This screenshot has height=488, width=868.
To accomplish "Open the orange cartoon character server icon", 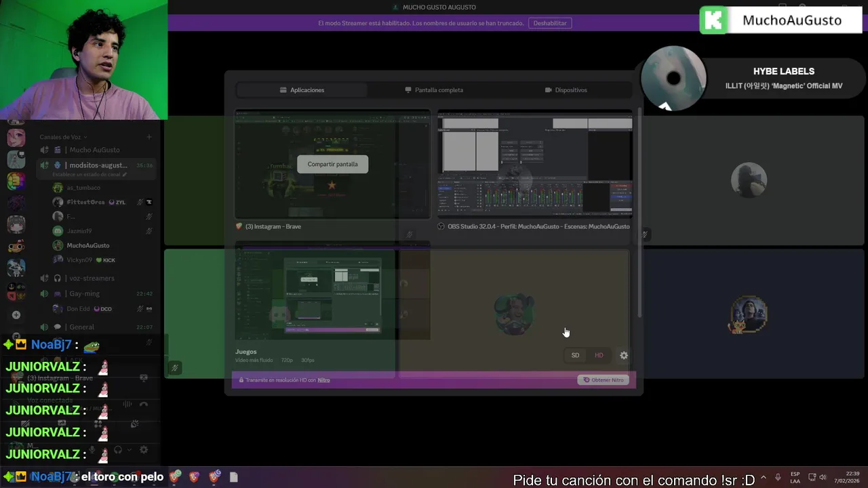I will click(x=16, y=246).
